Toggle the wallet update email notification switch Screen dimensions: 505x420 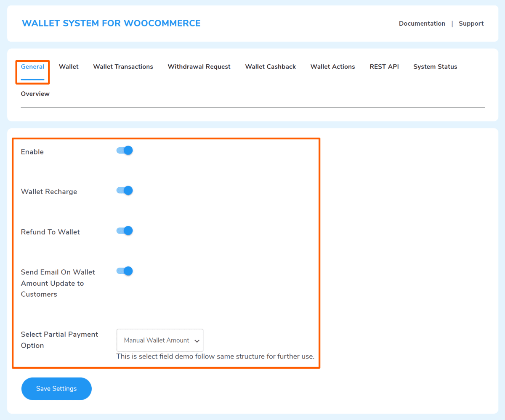(125, 271)
